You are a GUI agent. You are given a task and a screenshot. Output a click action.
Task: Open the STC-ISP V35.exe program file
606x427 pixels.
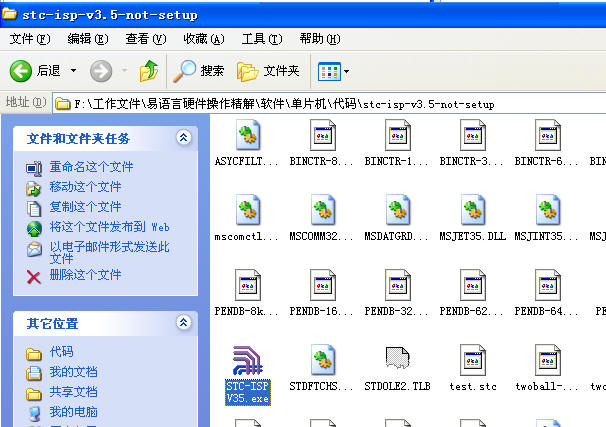click(x=247, y=362)
